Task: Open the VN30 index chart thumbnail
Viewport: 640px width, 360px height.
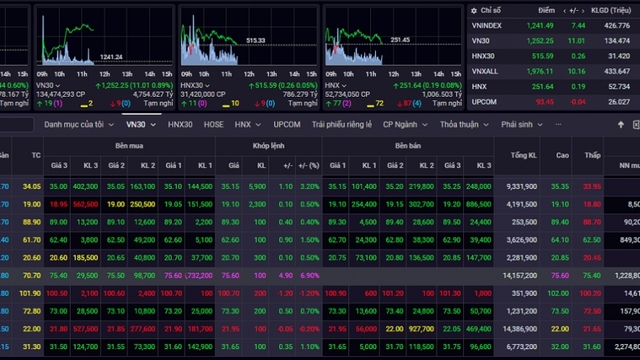Action: pos(104,37)
